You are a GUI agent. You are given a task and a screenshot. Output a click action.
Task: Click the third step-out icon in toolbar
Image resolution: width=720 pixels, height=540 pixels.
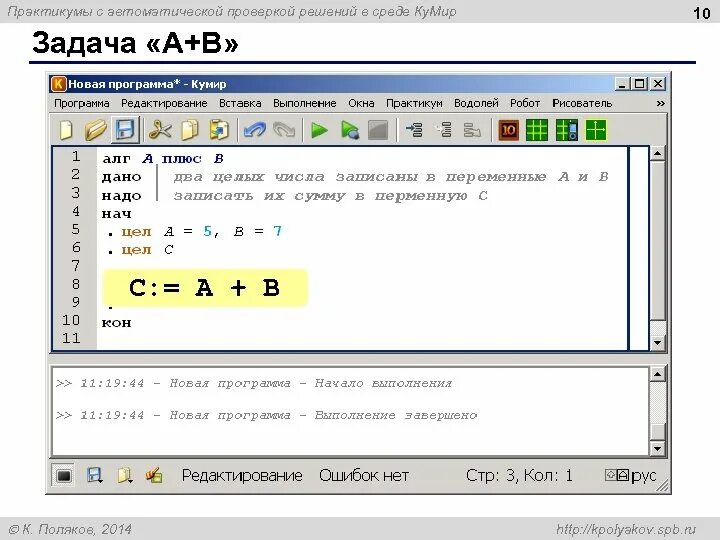coord(472,130)
